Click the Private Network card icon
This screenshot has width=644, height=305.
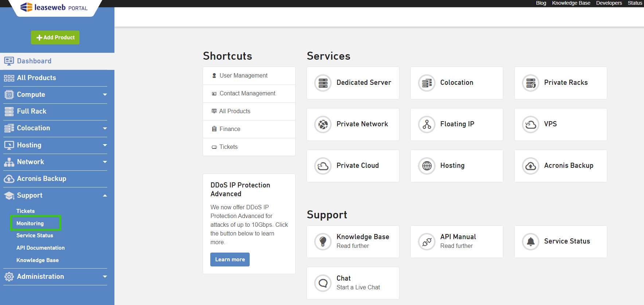coord(323,124)
